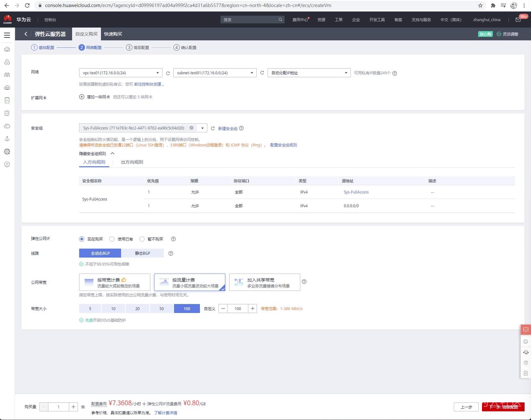Open the 开发工具 menu
The height and width of the screenshot is (420, 531).
377,20
